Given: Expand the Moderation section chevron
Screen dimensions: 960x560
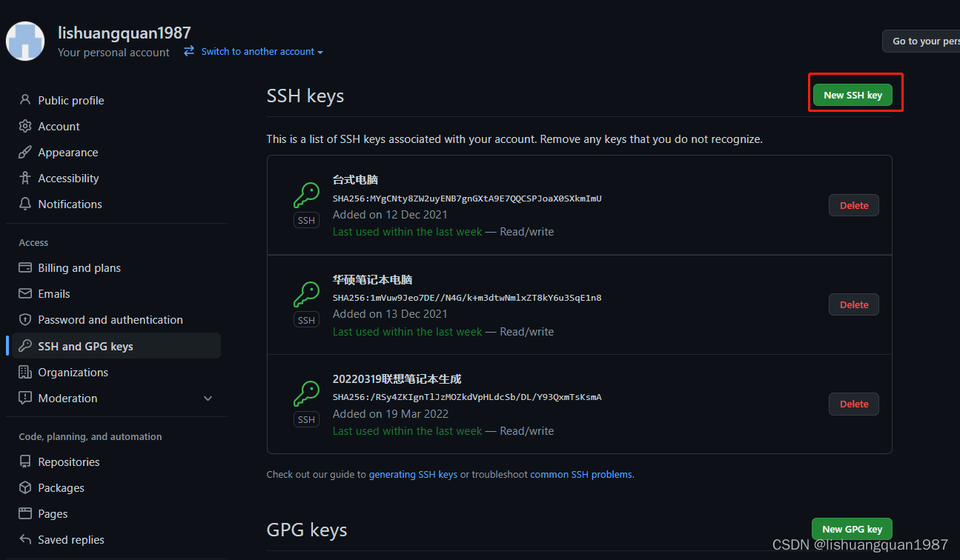Looking at the screenshot, I should [x=208, y=399].
